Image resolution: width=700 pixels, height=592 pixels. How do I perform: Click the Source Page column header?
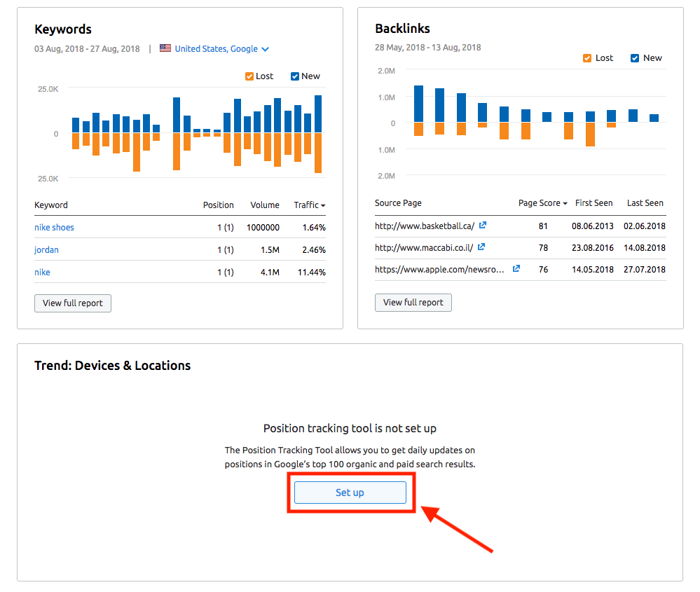click(x=398, y=203)
